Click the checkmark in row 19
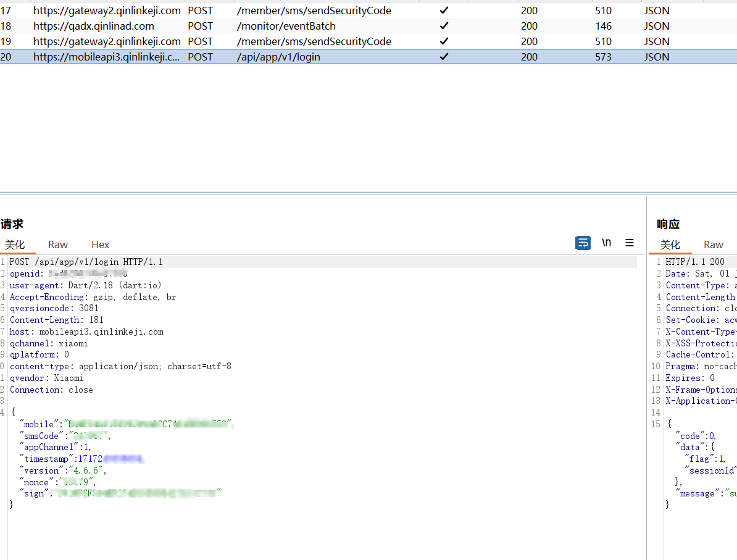 (x=444, y=41)
